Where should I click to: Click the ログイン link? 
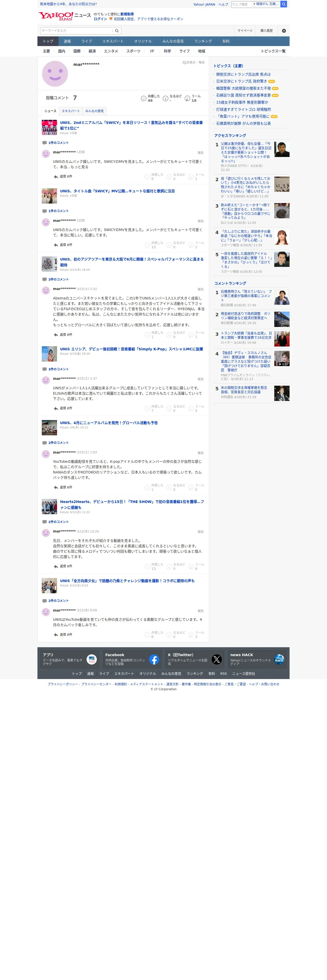100,19
